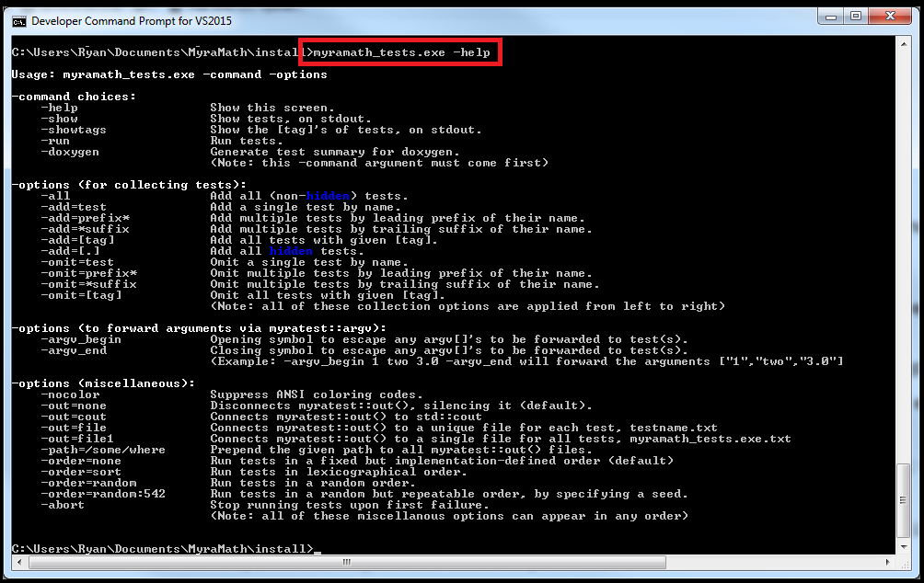Click the vertical scrollbar thumb

904,500
